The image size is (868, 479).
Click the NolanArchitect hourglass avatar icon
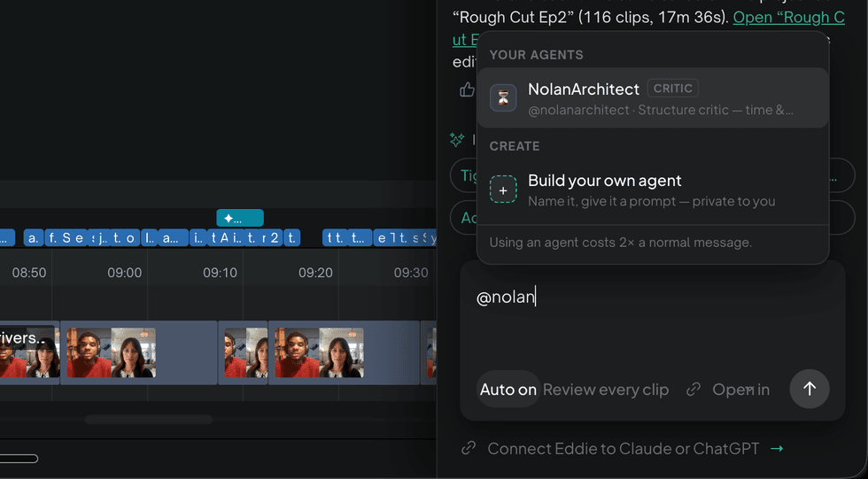tap(503, 98)
